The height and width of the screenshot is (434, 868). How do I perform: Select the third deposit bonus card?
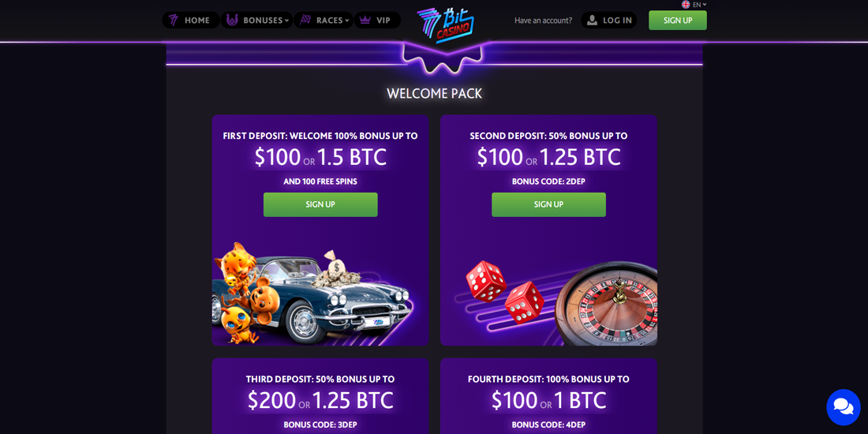320,396
